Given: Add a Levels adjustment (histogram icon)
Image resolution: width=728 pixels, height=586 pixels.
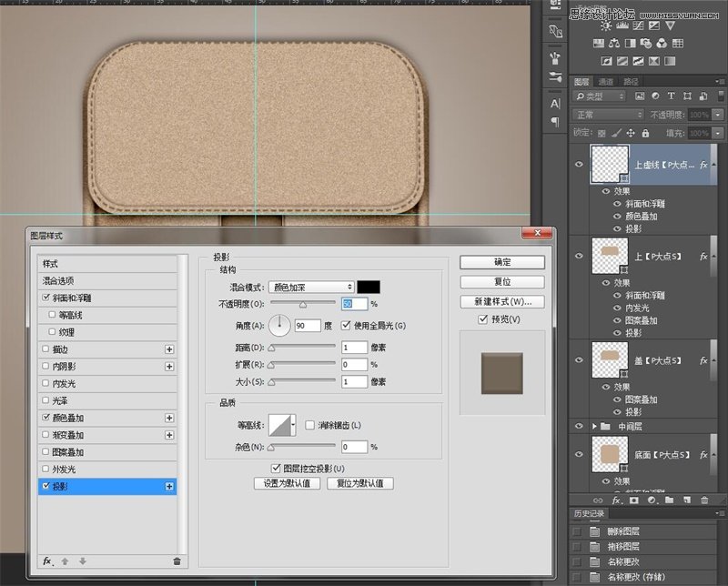Looking at the screenshot, I should click(622, 25).
